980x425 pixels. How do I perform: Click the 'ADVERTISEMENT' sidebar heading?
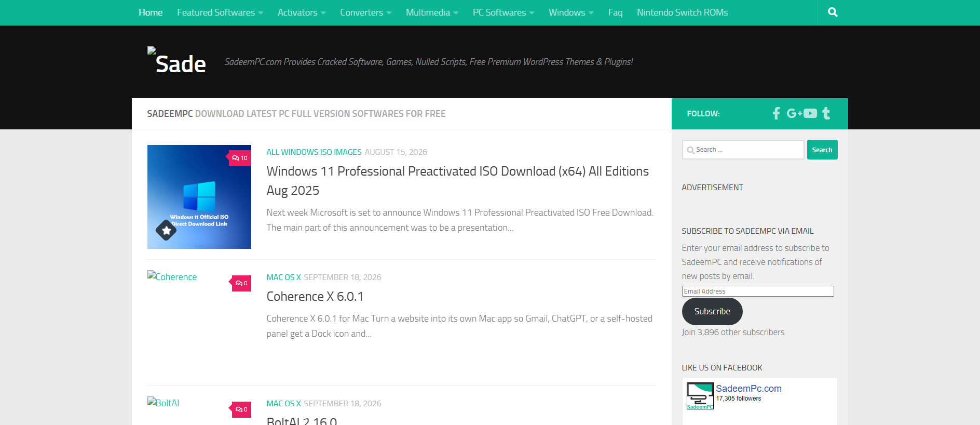coord(712,188)
